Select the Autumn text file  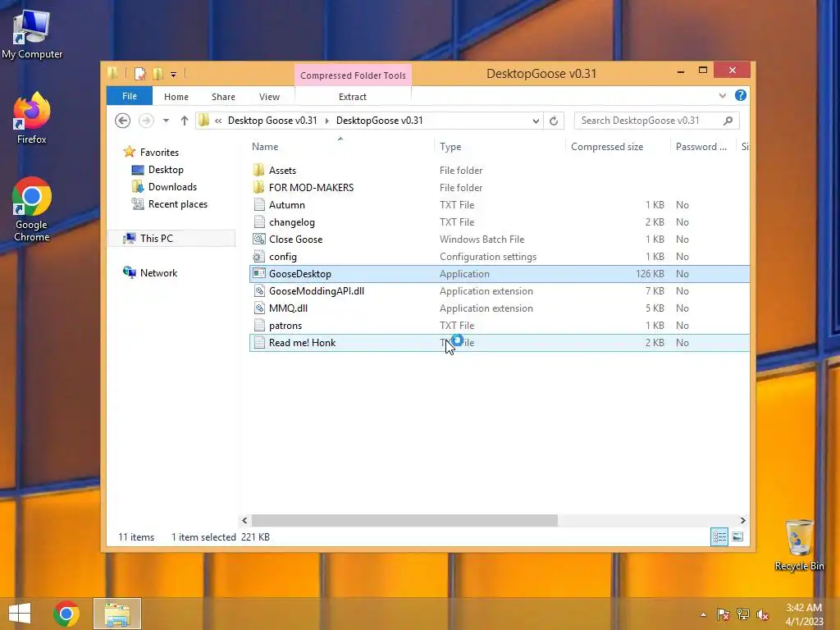[x=500, y=204]
